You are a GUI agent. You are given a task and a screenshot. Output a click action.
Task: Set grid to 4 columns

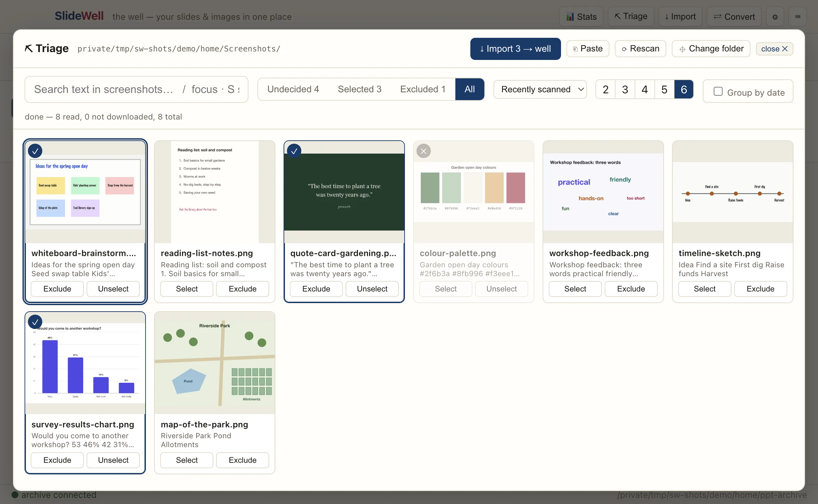coord(645,90)
